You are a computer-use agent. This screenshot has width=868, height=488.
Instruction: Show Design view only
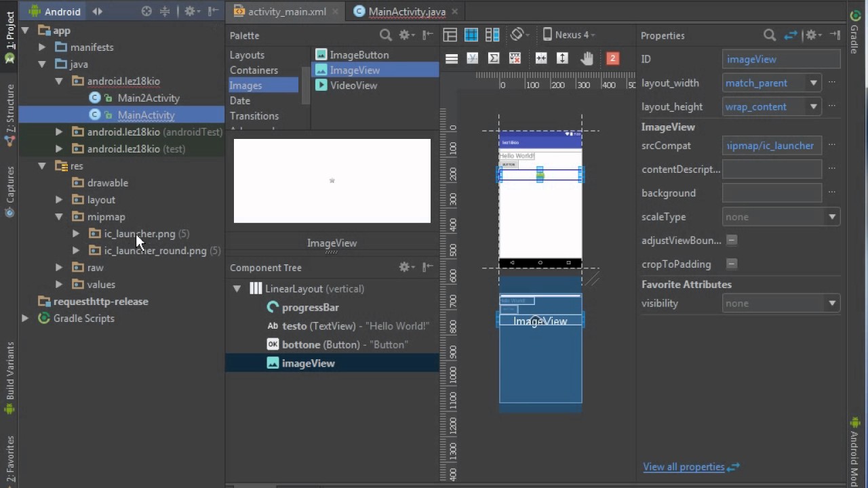[x=450, y=35]
